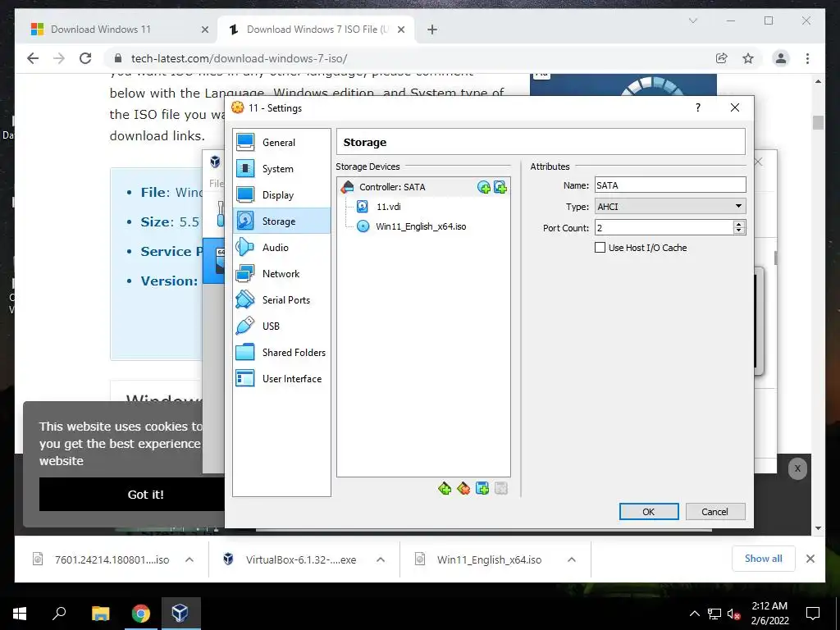Open the Audio settings category

click(281, 248)
